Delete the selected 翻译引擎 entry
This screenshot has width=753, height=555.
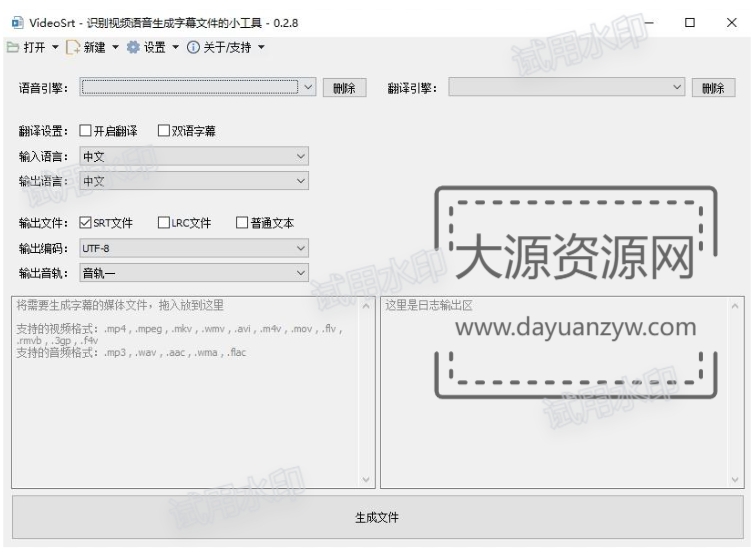tap(713, 88)
